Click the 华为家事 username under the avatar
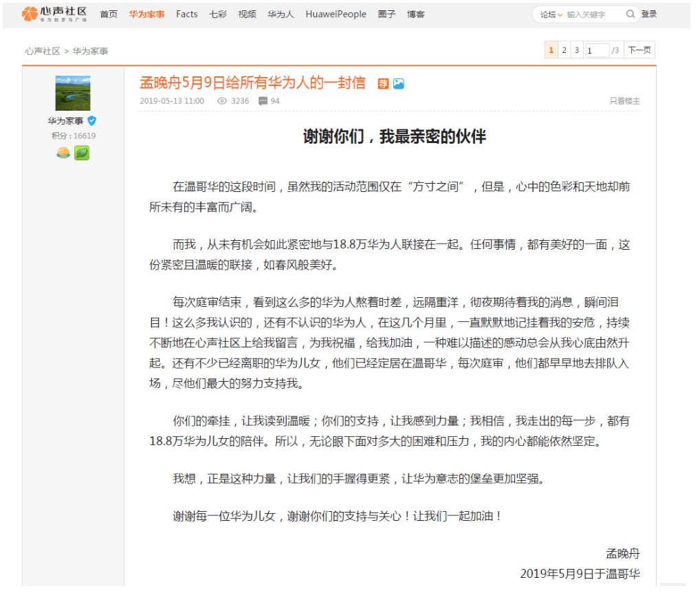The width and height of the screenshot is (700, 593). 65,120
